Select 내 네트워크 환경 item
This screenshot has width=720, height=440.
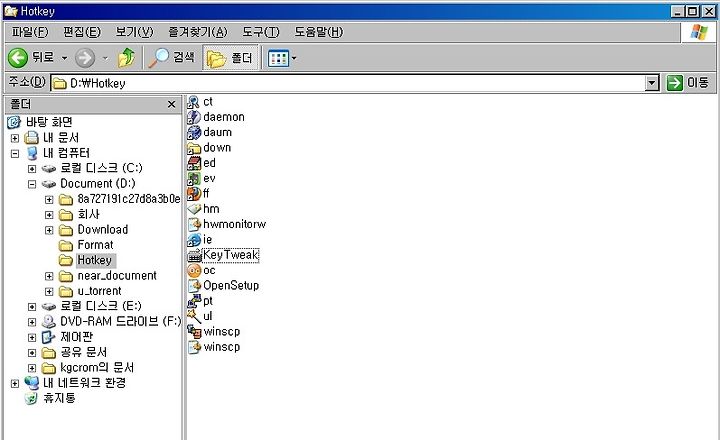coord(84,383)
